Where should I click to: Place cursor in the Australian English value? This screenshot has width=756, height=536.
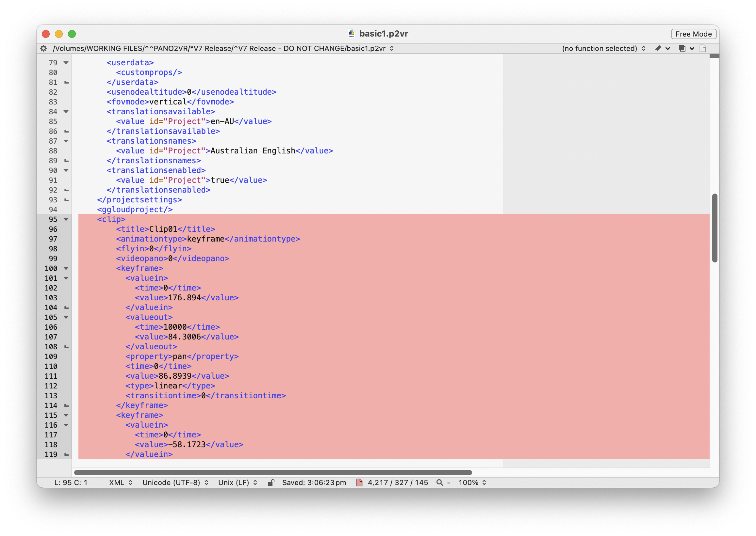tap(253, 151)
